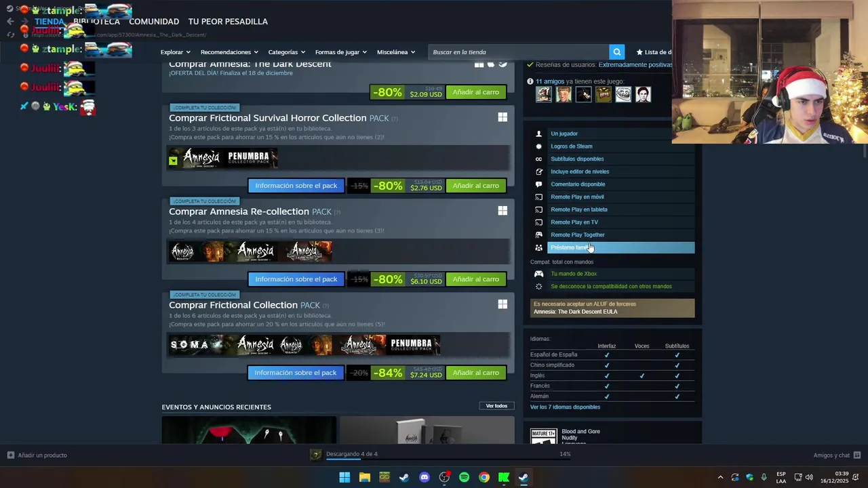The height and width of the screenshot is (488, 868).
Task: Click the Remote Play en TV cast icon
Action: point(539,222)
